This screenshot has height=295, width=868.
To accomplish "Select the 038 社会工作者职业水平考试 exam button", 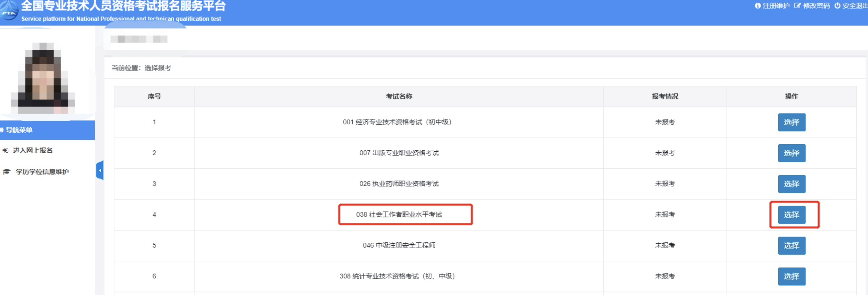I will pyautogui.click(x=791, y=215).
